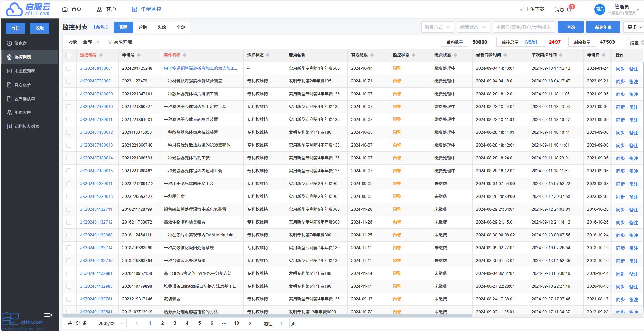644x331 pixels.
Task: Open the 年费监控 top menu
Action: tap(147, 9)
